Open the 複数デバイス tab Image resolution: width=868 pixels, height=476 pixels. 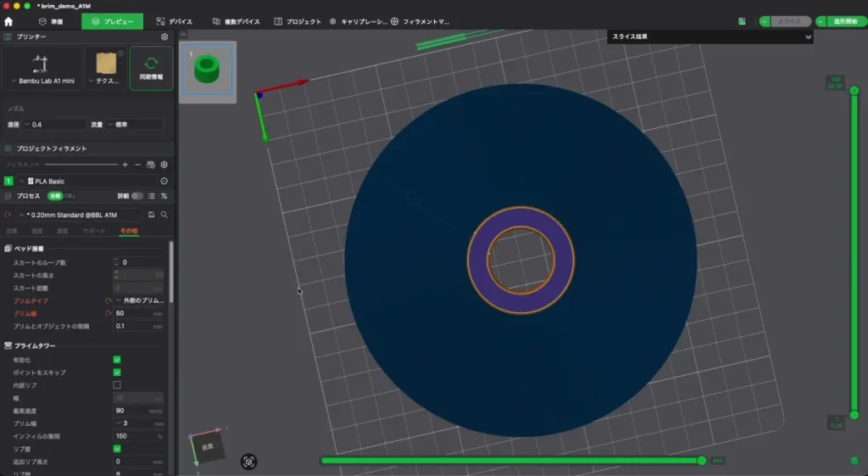pyautogui.click(x=236, y=21)
